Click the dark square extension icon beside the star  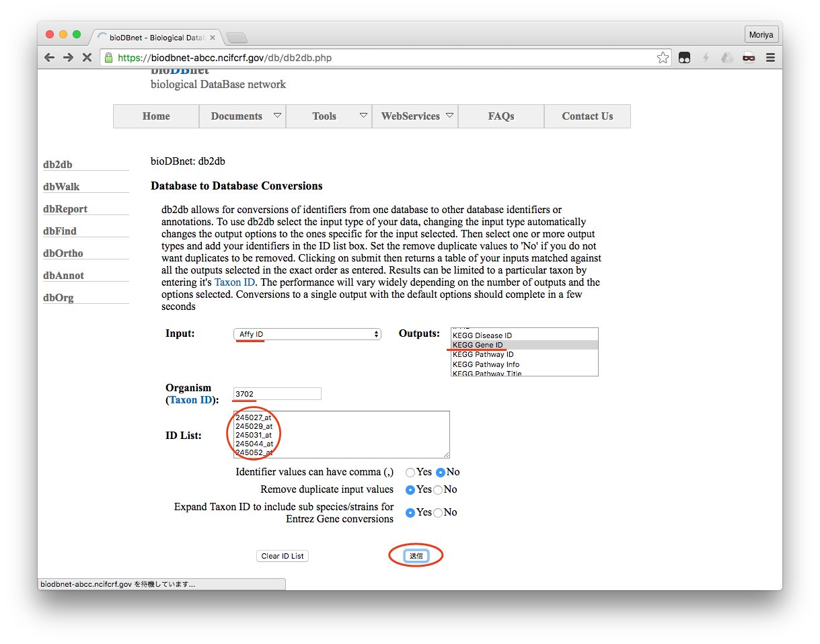pos(684,58)
